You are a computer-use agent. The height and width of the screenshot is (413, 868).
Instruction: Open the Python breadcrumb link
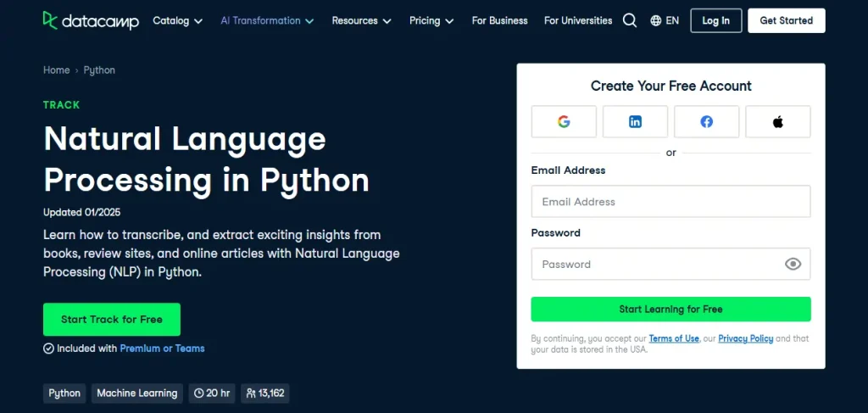99,70
